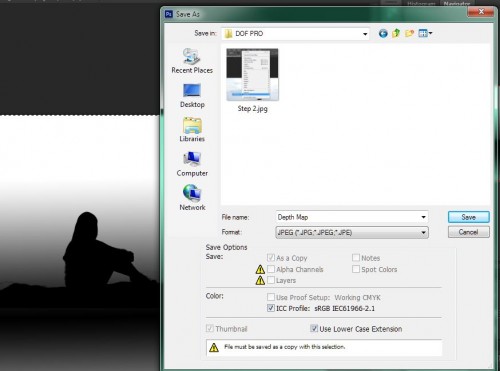The height and width of the screenshot is (371, 500).
Task: Open the View menu icon
Action: (423, 33)
